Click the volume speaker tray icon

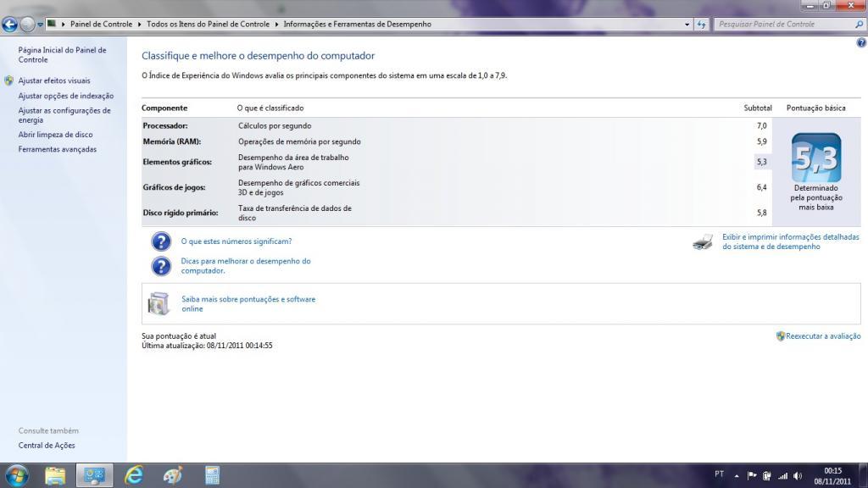(x=798, y=476)
